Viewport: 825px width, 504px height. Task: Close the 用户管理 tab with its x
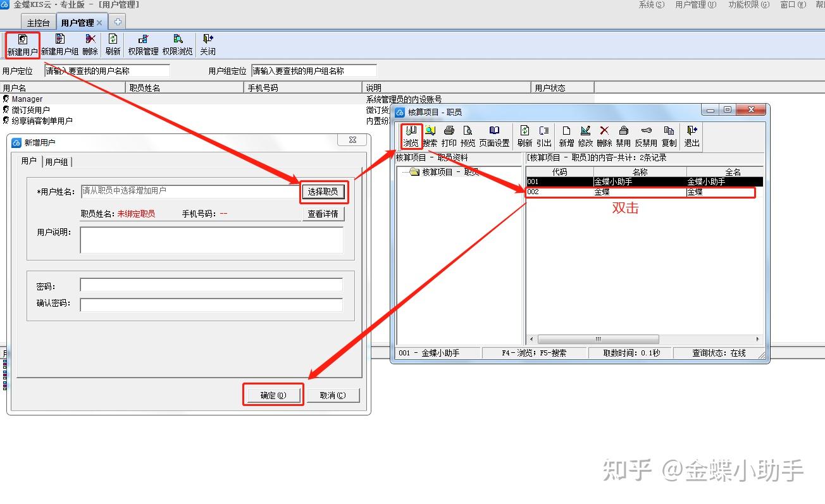99,23
